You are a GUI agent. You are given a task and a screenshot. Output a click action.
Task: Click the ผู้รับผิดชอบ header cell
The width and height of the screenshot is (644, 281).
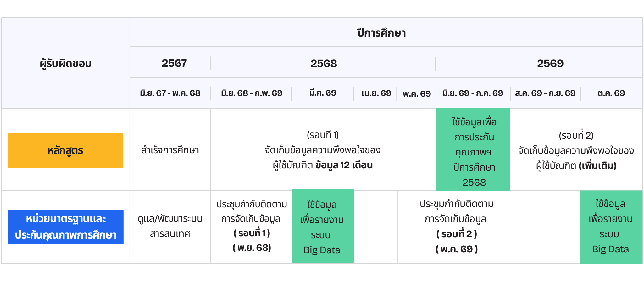click(66, 63)
